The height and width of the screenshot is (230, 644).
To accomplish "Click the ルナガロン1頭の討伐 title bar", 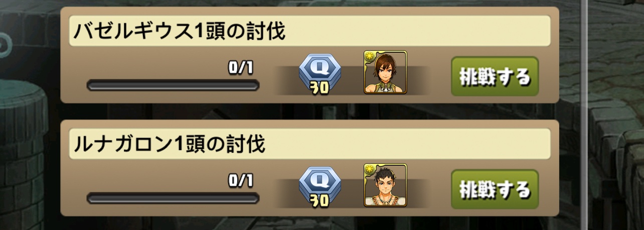I will pos(309,144).
